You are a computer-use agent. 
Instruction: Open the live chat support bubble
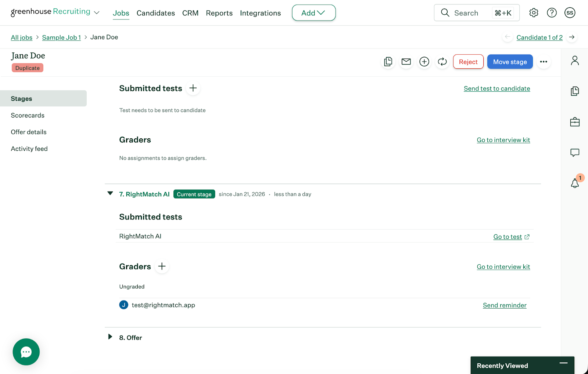point(26,352)
